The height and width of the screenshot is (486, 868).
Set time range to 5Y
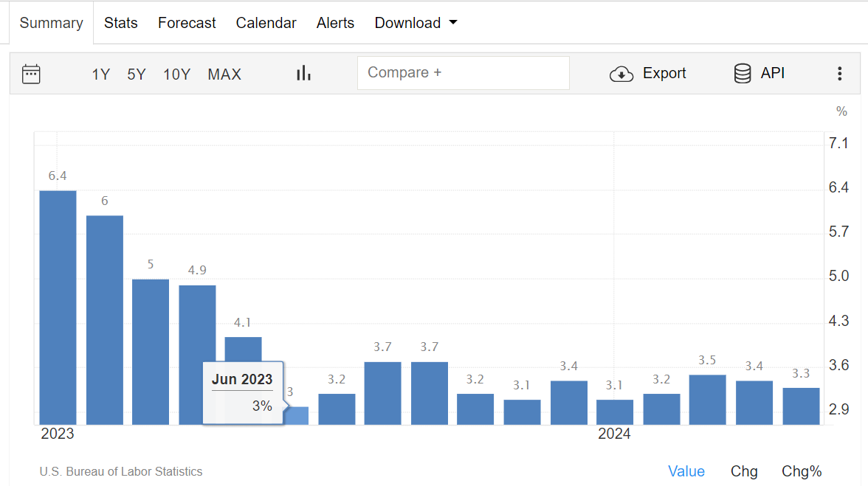[137, 74]
